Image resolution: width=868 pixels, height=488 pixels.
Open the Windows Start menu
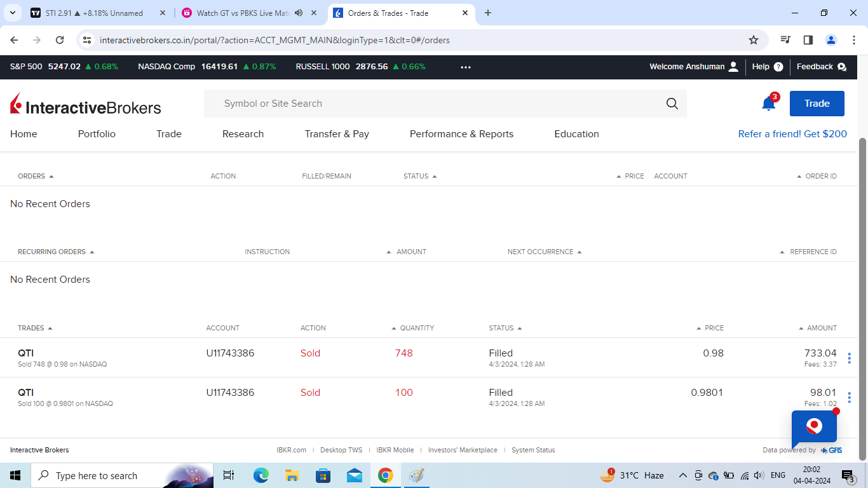[15, 475]
